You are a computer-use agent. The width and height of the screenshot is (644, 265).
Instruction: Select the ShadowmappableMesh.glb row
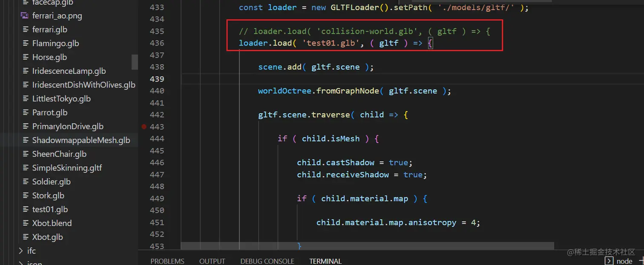(x=69, y=140)
